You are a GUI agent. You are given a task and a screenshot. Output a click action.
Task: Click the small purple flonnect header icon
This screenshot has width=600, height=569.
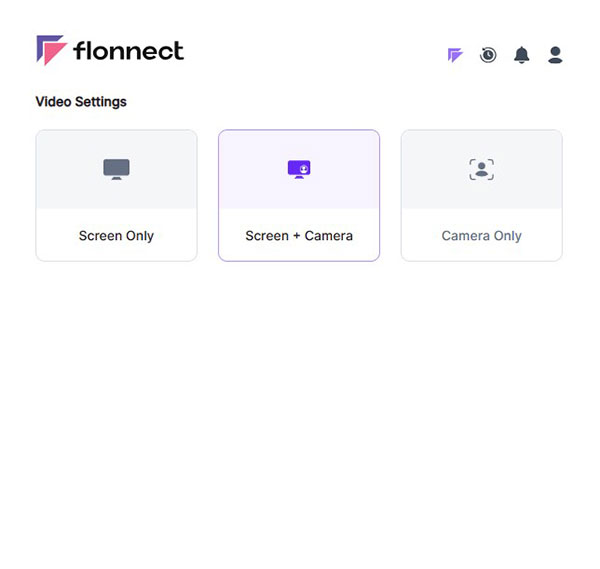tap(455, 55)
